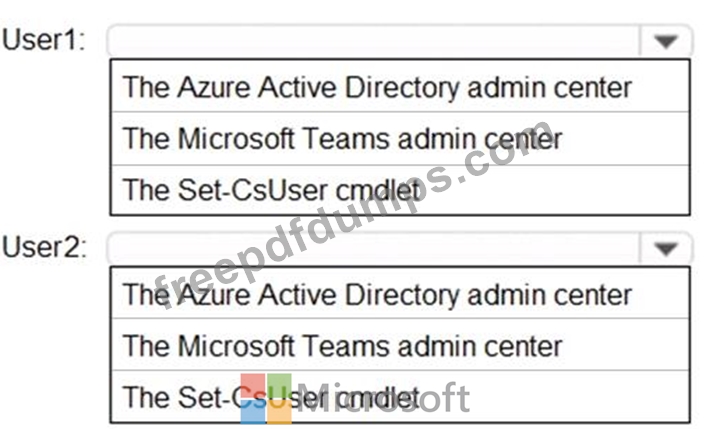Screen dimensions: 712x429
Task: Click the yellow square of the Microsoft logo
Action: coord(279,411)
